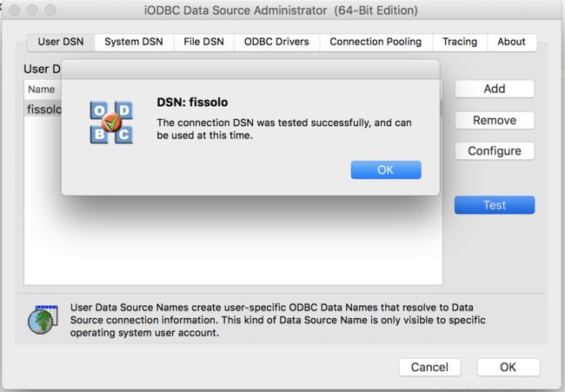Go to the Connection Pooling tab
Image resolution: width=565 pixels, height=392 pixels.
point(376,42)
